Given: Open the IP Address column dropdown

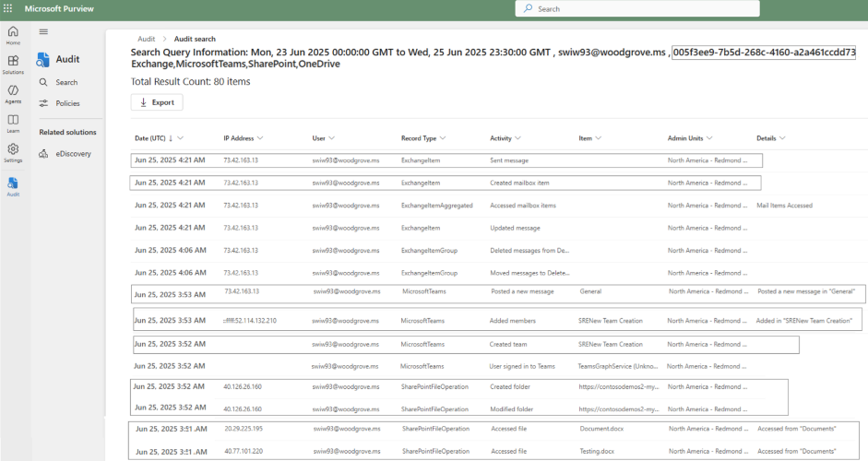Looking at the screenshot, I should (x=260, y=138).
